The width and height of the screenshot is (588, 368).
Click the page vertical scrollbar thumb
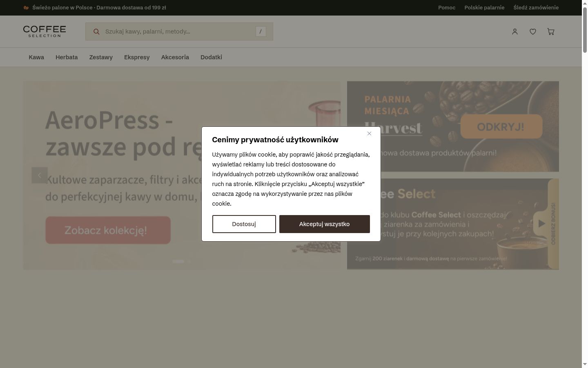[585, 29]
